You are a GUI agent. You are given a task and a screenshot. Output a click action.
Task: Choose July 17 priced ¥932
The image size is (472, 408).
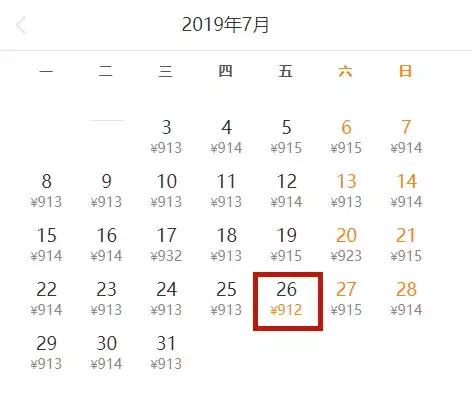click(x=166, y=245)
